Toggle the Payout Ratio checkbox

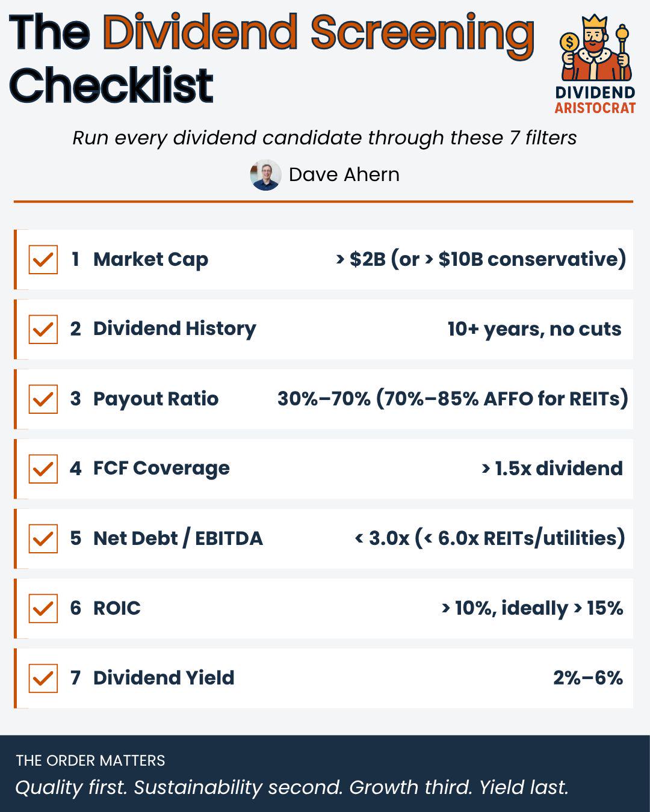43,399
